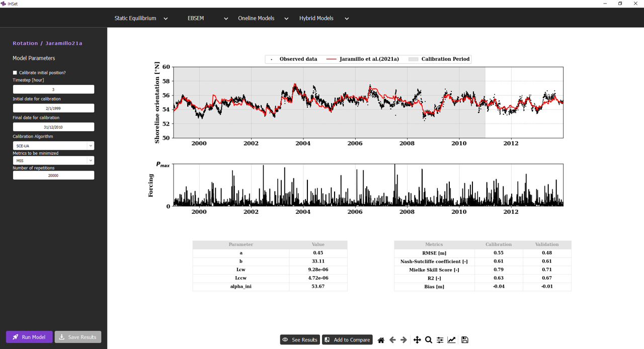
Task: Click the back arrow in plot toolbar
Action: (392, 340)
